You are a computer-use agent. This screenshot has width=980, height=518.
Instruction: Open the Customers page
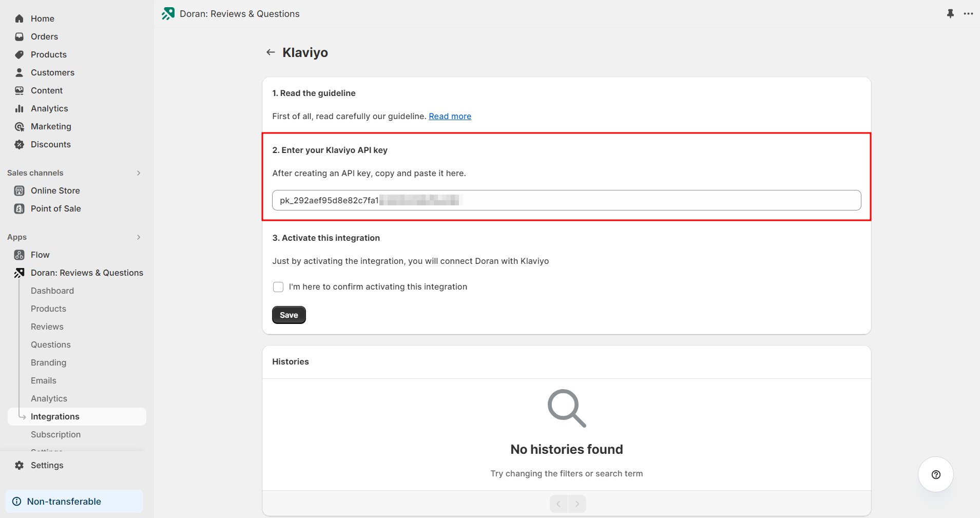click(52, 72)
